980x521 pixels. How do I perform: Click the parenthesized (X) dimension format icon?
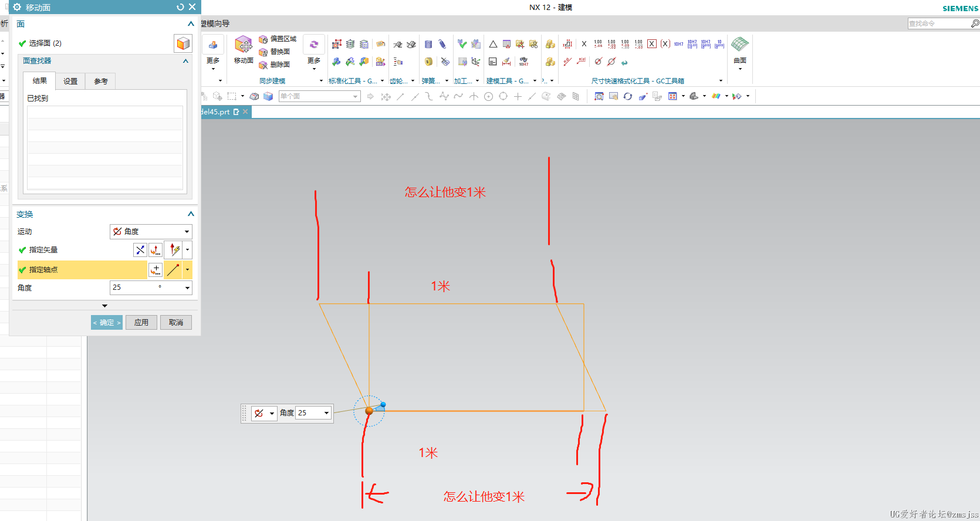[665, 44]
